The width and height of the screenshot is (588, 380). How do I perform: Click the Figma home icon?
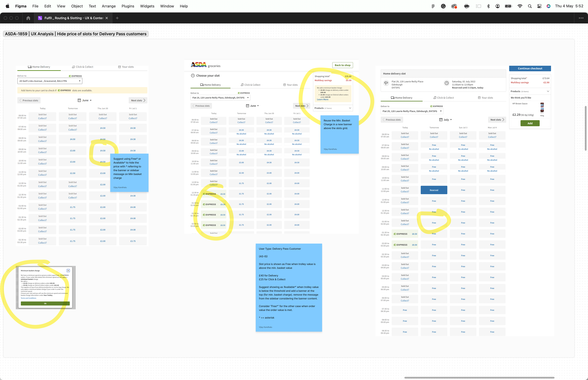(x=28, y=18)
